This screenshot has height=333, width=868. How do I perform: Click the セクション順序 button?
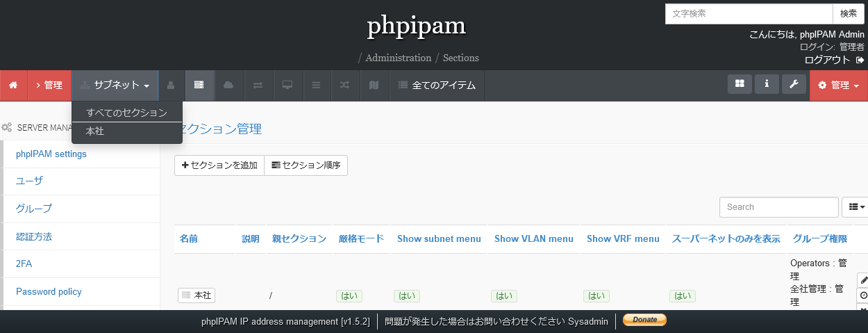306,165
